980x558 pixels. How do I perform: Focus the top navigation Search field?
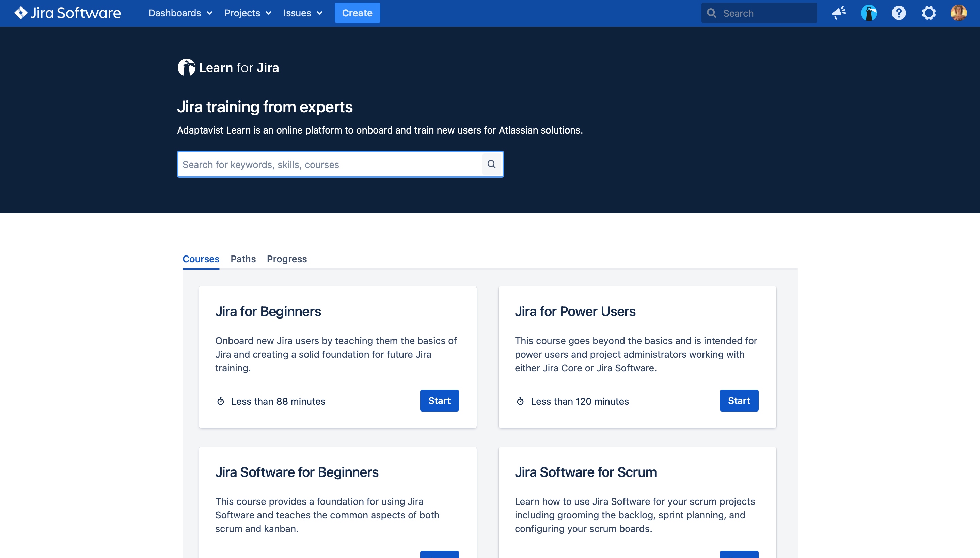pos(759,13)
